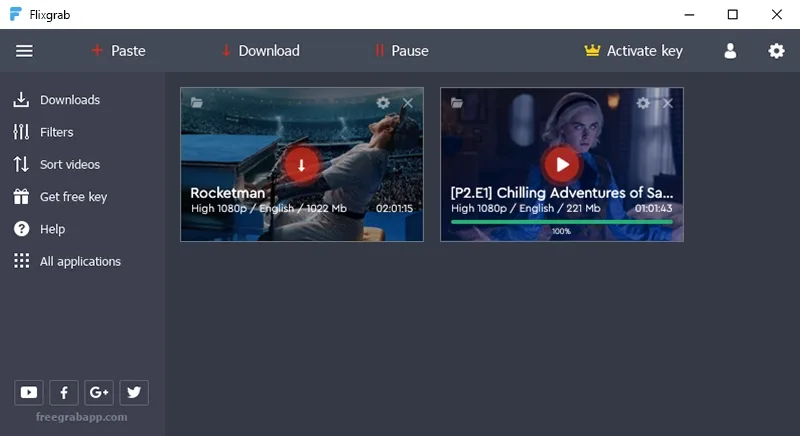Viewport: 800px width, 436px height.
Task: Open the YouTube social icon
Action: (x=29, y=393)
